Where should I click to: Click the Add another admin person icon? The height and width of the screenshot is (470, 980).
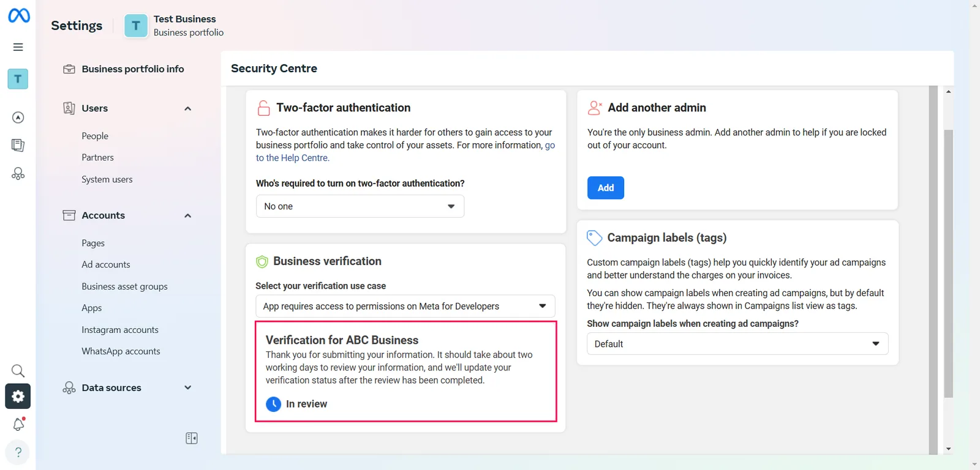click(x=595, y=108)
